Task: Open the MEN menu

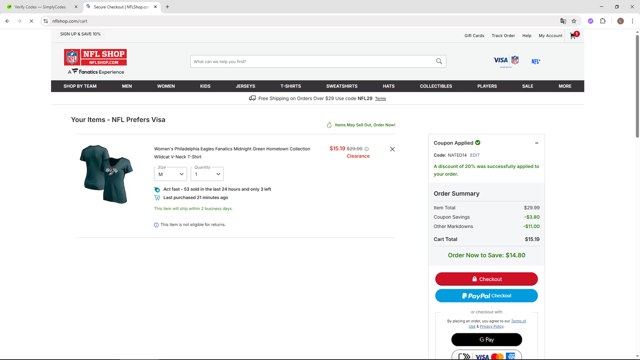Action: pyautogui.click(x=127, y=86)
